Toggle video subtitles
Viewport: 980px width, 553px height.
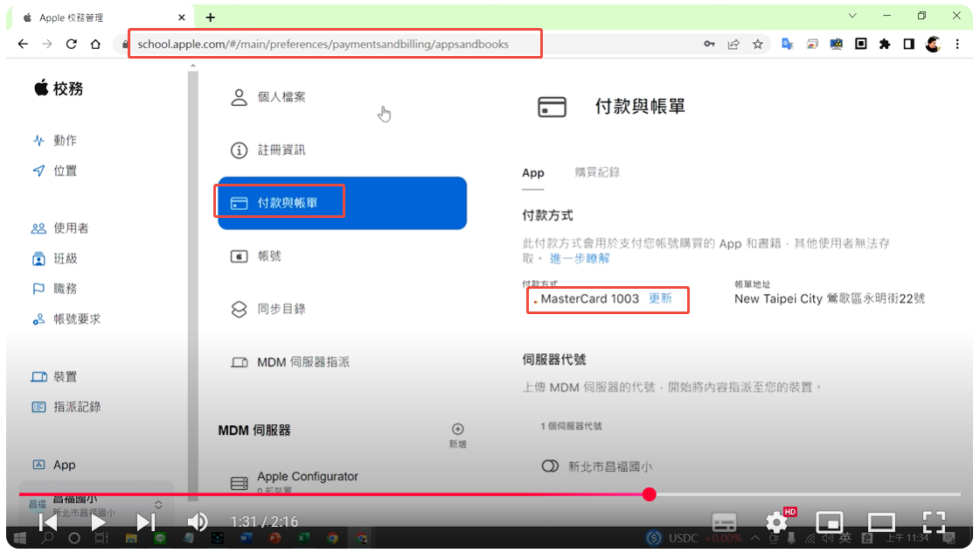pyautogui.click(x=725, y=521)
